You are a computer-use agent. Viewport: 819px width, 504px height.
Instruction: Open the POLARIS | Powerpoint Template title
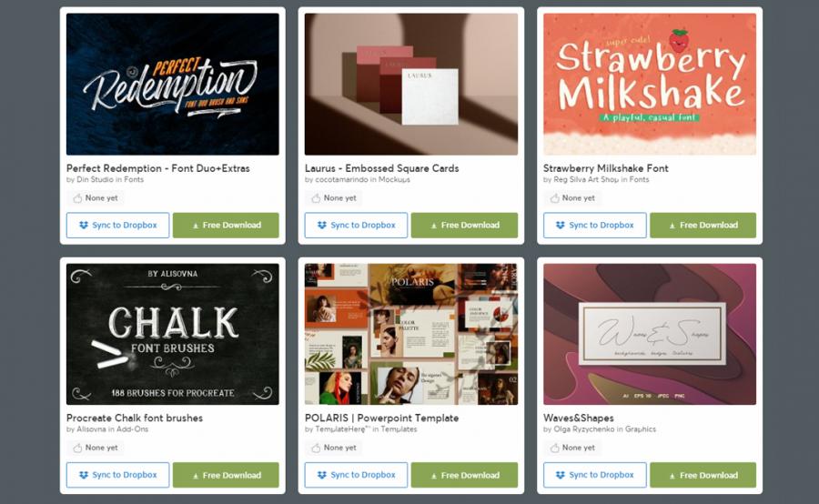[382, 418]
